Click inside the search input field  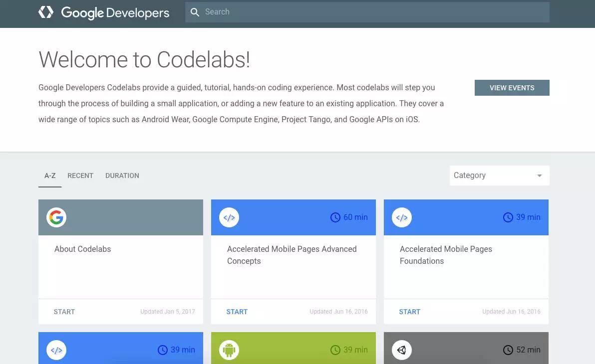349,12
